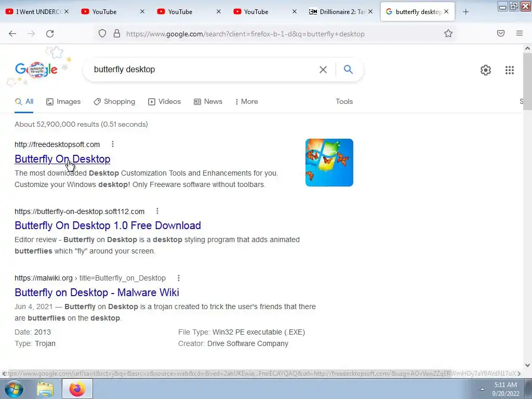The image size is (532, 399).
Task: Click 'About 52,900,000 results' text
Action: coord(81,124)
